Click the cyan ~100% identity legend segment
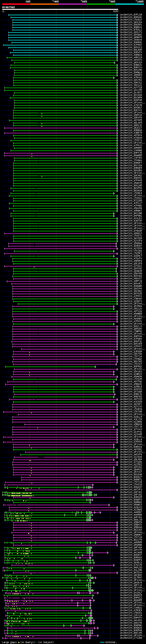The width and height of the screenshot is (146, 644). (x=130, y=4)
